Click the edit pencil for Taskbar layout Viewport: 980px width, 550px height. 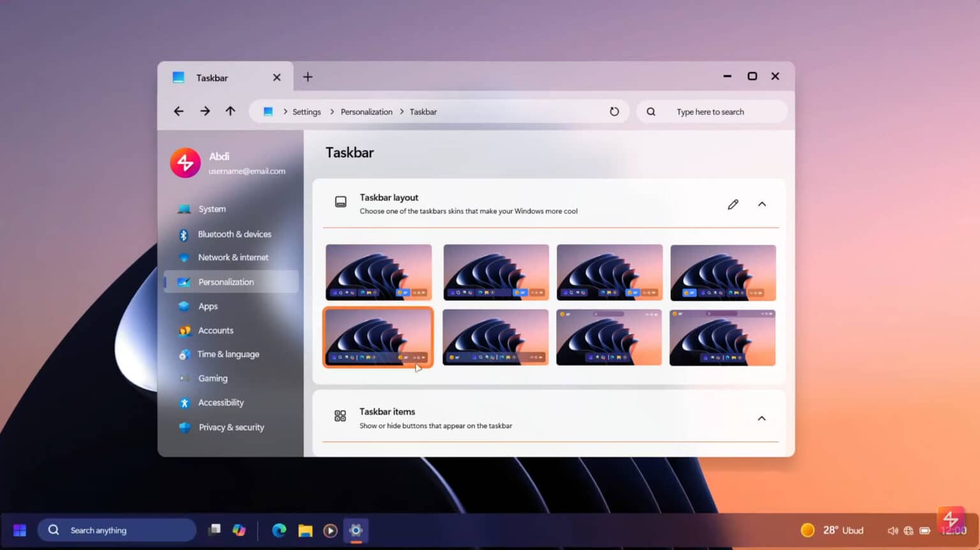coord(732,204)
